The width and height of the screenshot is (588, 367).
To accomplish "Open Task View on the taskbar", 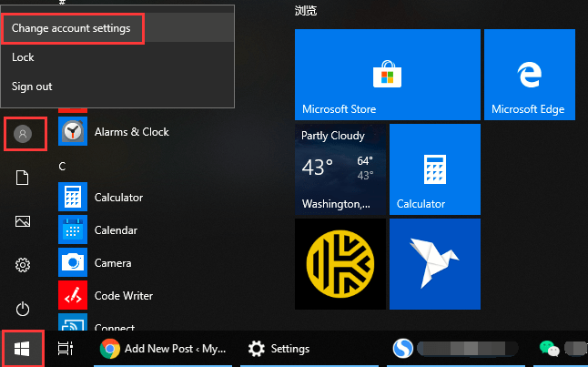I will click(x=66, y=349).
